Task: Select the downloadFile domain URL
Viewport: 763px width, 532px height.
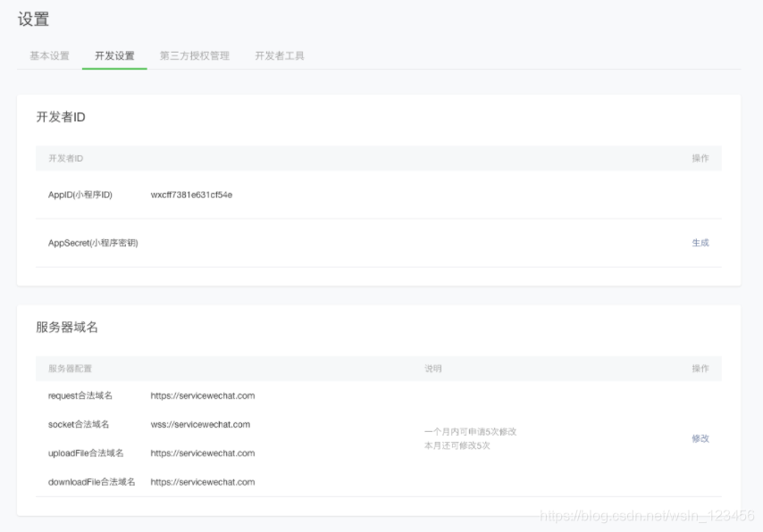Action: pyautogui.click(x=203, y=482)
